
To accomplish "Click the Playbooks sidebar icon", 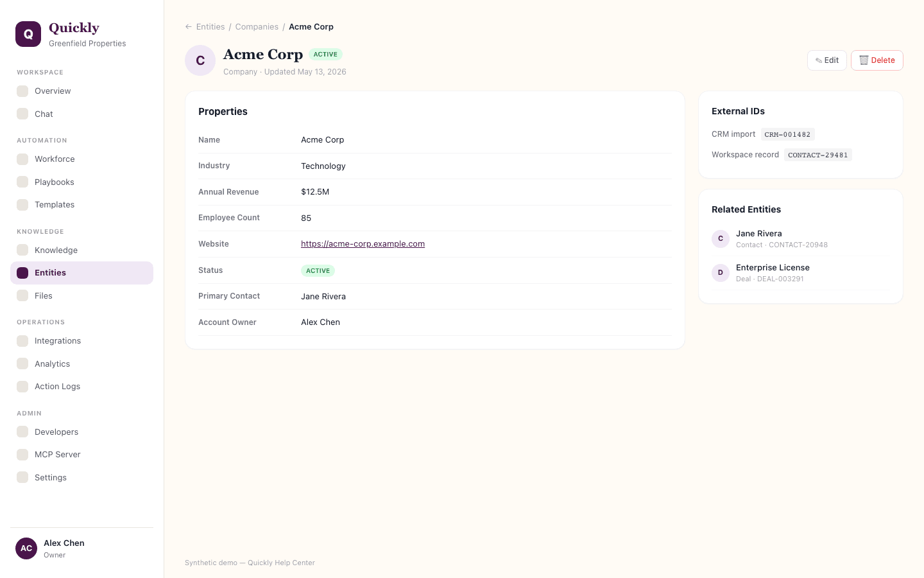I will click(x=22, y=182).
